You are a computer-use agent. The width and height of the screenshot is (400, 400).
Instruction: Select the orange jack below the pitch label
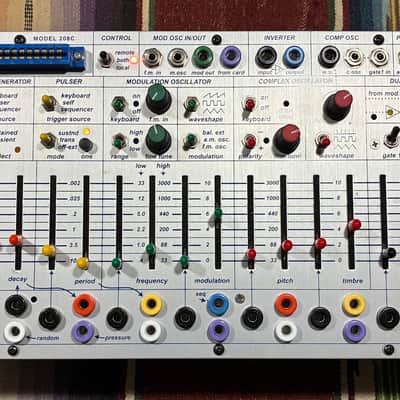[286, 304]
